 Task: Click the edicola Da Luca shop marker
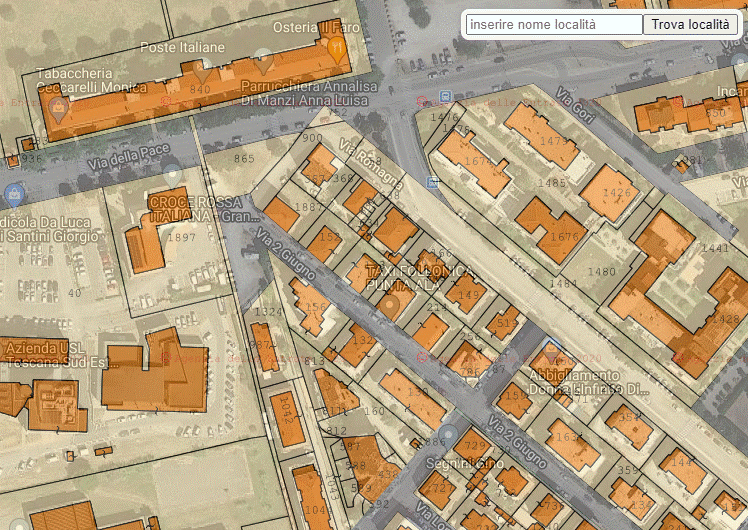click(x=14, y=192)
